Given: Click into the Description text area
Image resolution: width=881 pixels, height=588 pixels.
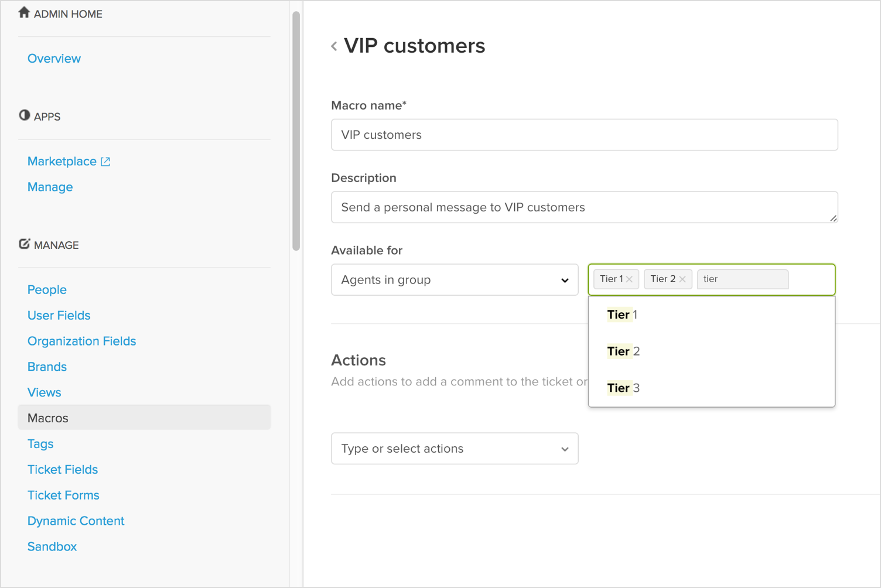Looking at the screenshot, I should [584, 207].
